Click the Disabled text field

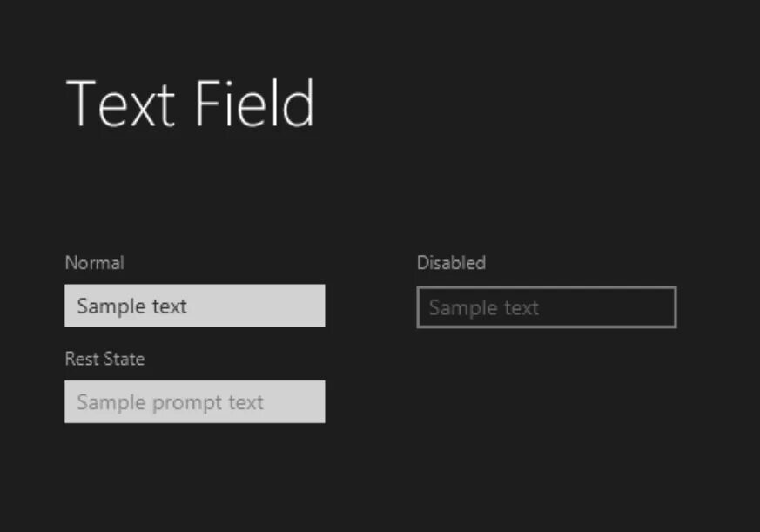546,307
